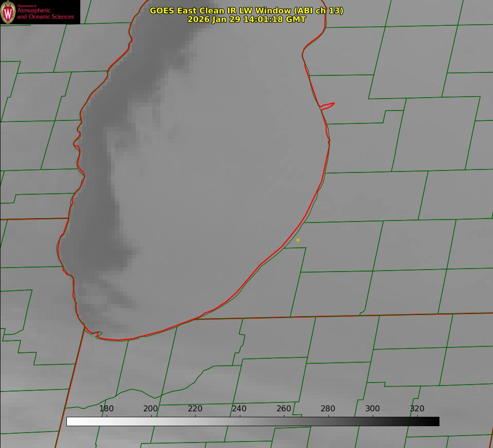The image size is (493, 448).
Task: Click the University of Wisconsin crest logo
Action: [x=8, y=12]
